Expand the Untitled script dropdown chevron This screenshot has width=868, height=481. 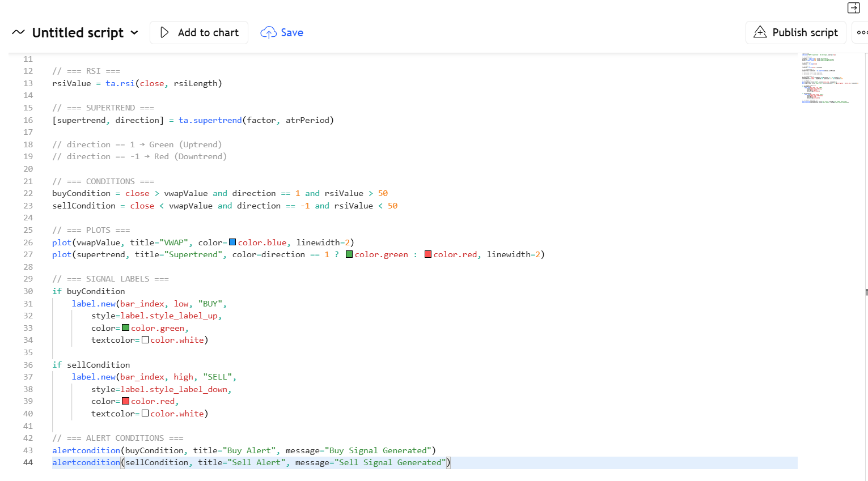point(134,33)
